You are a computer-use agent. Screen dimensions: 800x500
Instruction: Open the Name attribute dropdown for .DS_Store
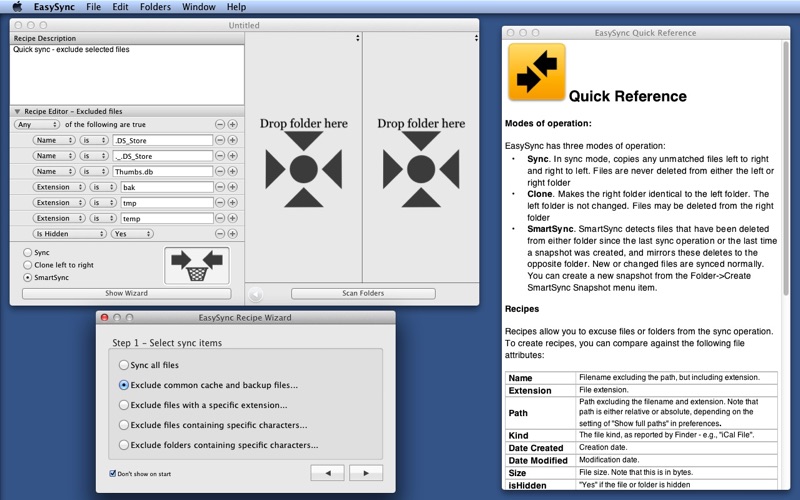pyautogui.click(x=54, y=140)
